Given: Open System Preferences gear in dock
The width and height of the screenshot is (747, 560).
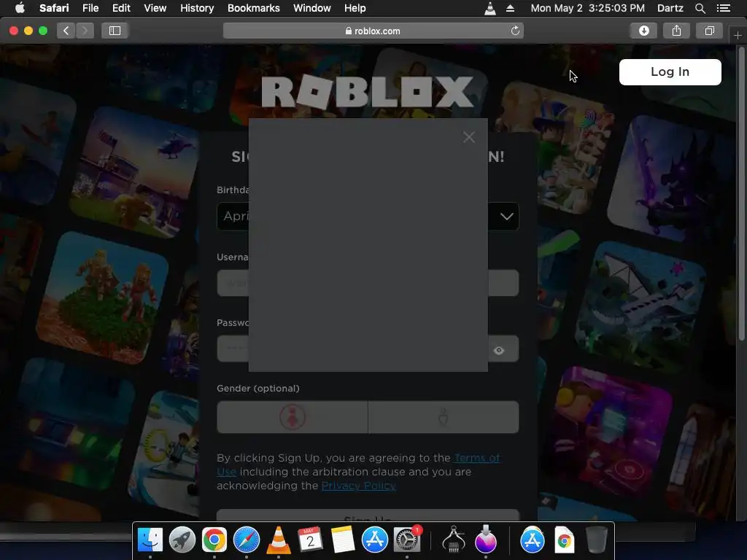Looking at the screenshot, I should (x=407, y=540).
